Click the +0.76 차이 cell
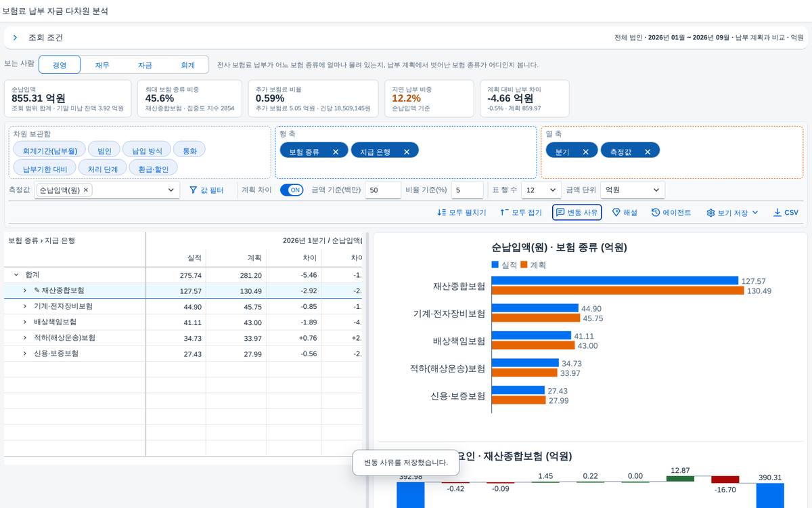The width and height of the screenshot is (812, 508). (294, 338)
